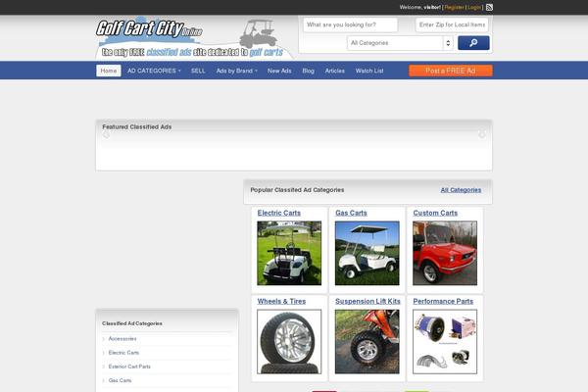Open the New Ads page
The image size is (588, 392).
[x=279, y=71]
